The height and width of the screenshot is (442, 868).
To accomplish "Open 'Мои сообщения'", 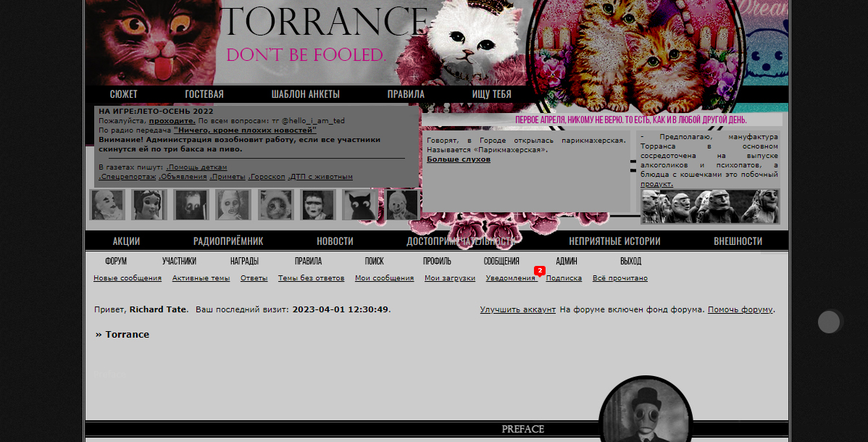I will [x=384, y=278].
